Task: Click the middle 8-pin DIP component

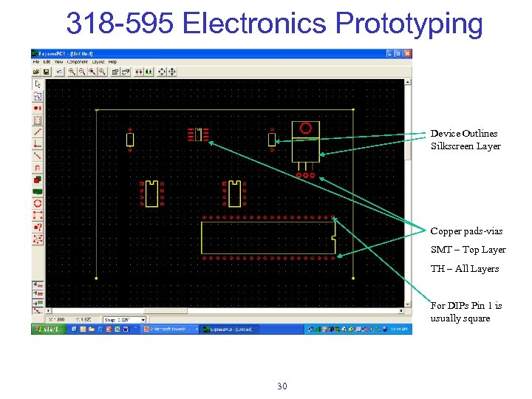Action: [x=234, y=194]
